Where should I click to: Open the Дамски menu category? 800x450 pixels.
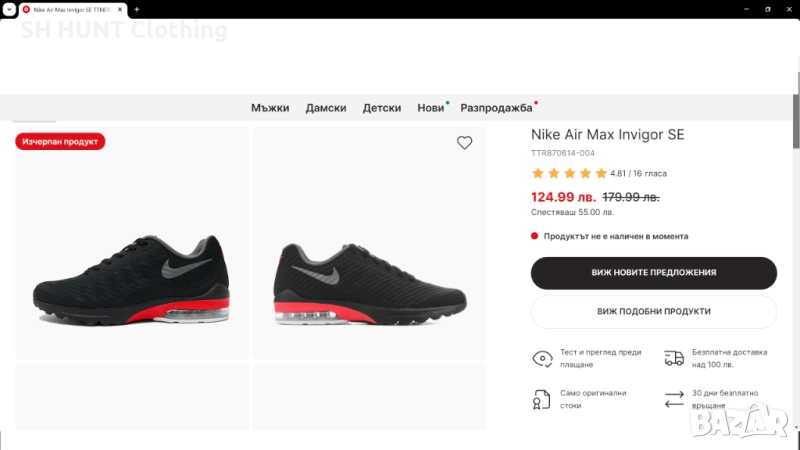pos(326,108)
